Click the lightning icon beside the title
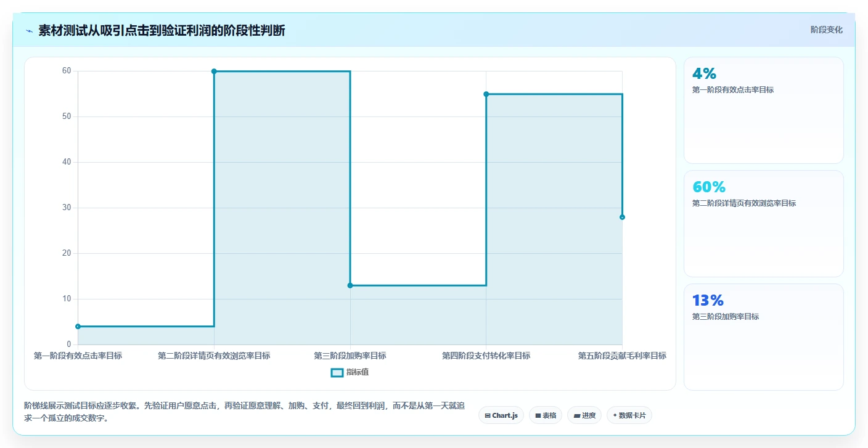Image resolution: width=868 pixels, height=448 pixels. [29, 30]
